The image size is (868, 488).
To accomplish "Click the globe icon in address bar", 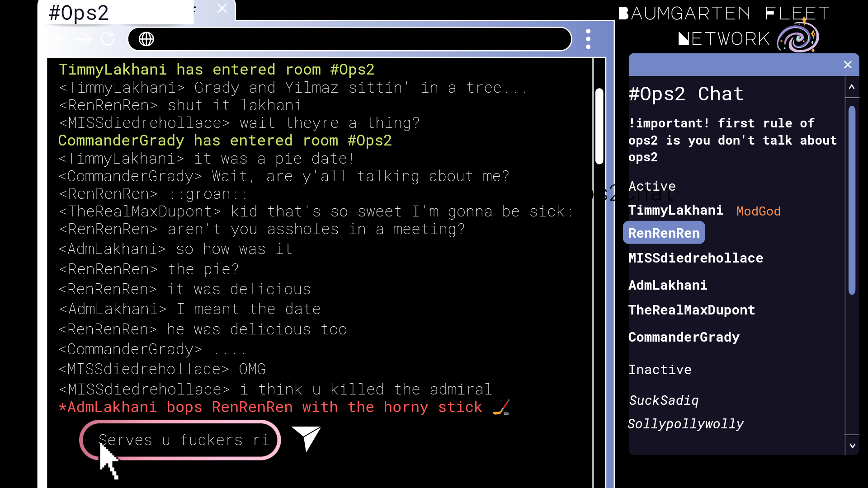I will pyautogui.click(x=146, y=39).
